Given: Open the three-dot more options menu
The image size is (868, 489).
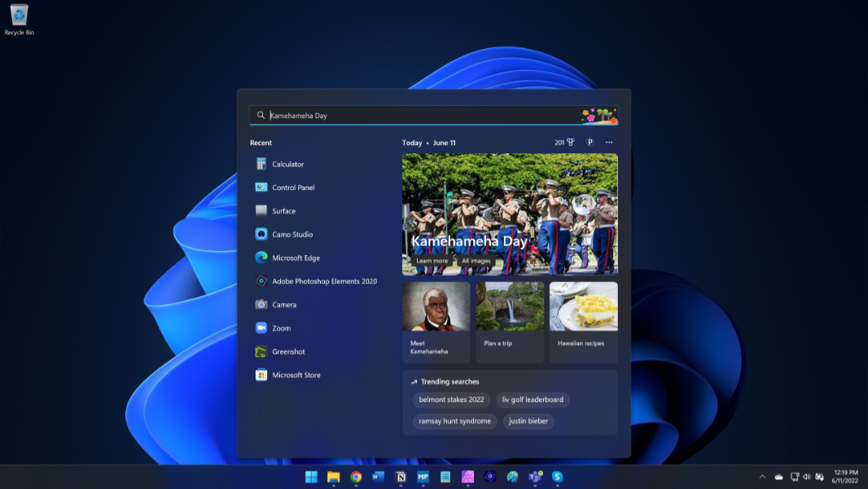Looking at the screenshot, I should pyautogui.click(x=609, y=143).
